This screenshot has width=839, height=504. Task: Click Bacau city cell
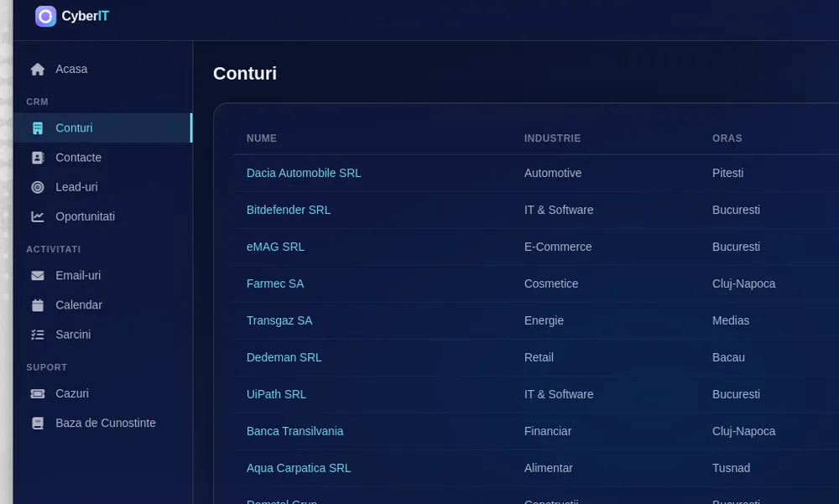coord(728,357)
